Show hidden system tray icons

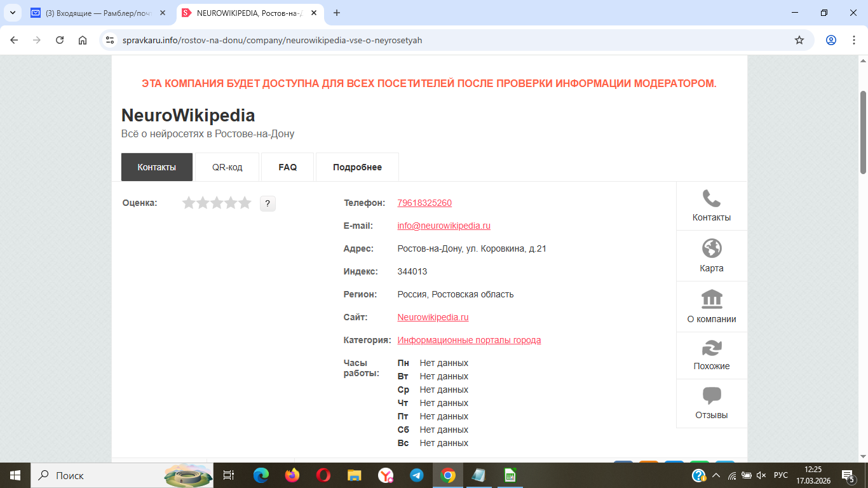pyautogui.click(x=716, y=475)
